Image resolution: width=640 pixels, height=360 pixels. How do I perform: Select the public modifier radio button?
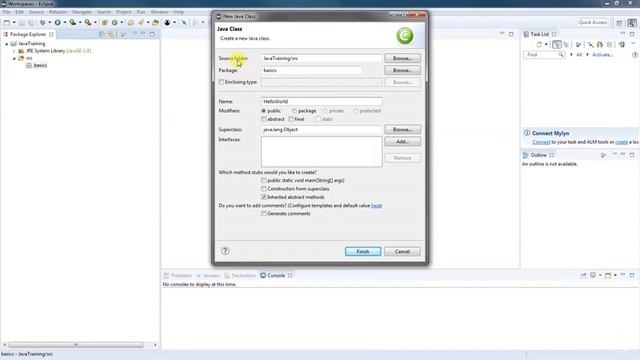pyautogui.click(x=264, y=111)
